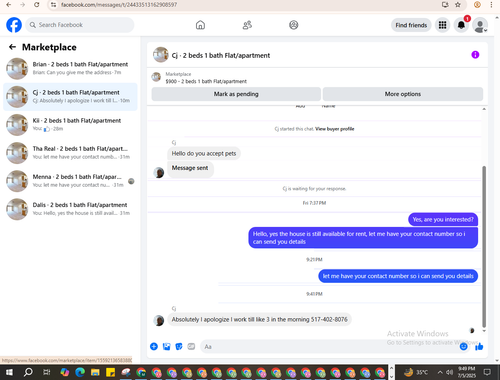This screenshot has height=380, width=500.
Task: Open File Explorer from the taskbar
Action: [x=95, y=372]
